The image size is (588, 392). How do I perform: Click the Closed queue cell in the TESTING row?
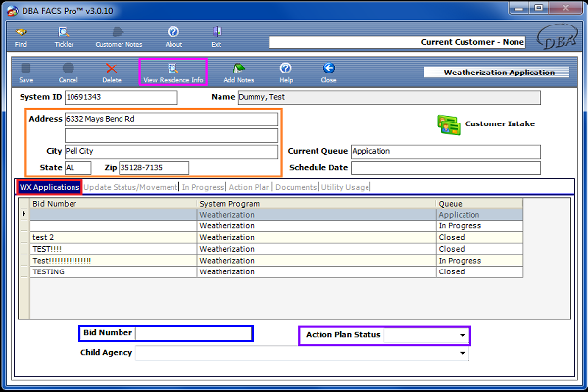(x=479, y=272)
